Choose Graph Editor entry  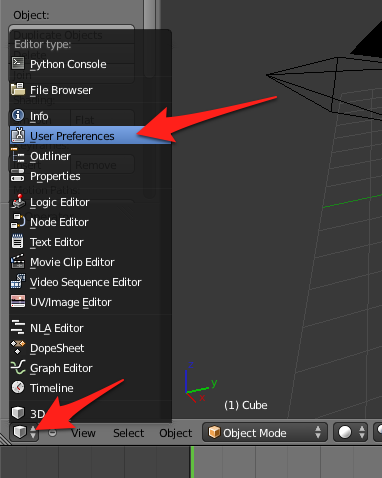pyautogui.click(x=90, y=368)
